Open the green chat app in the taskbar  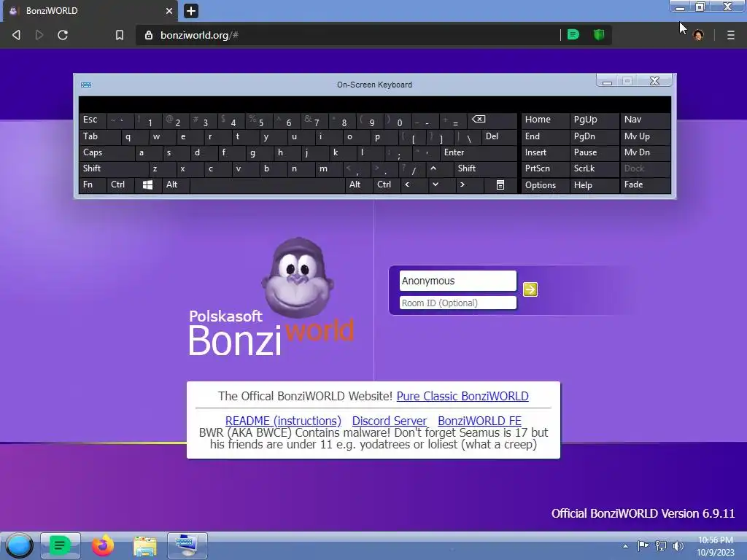pyautogui.click(x=60, y=545)
